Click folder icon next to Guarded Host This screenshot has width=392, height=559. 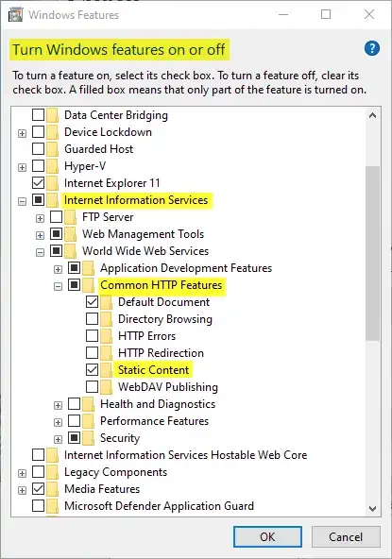(x=53, y=149)
